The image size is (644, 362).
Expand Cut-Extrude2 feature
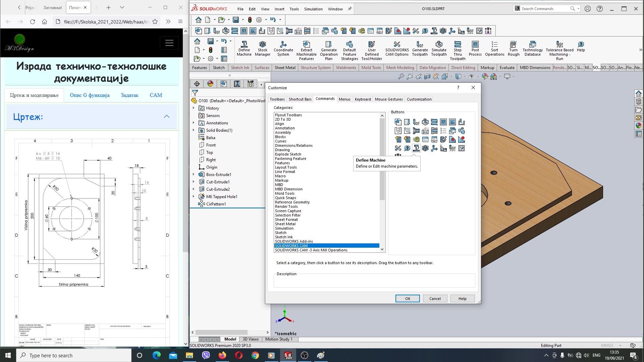[x=194, y=189]
